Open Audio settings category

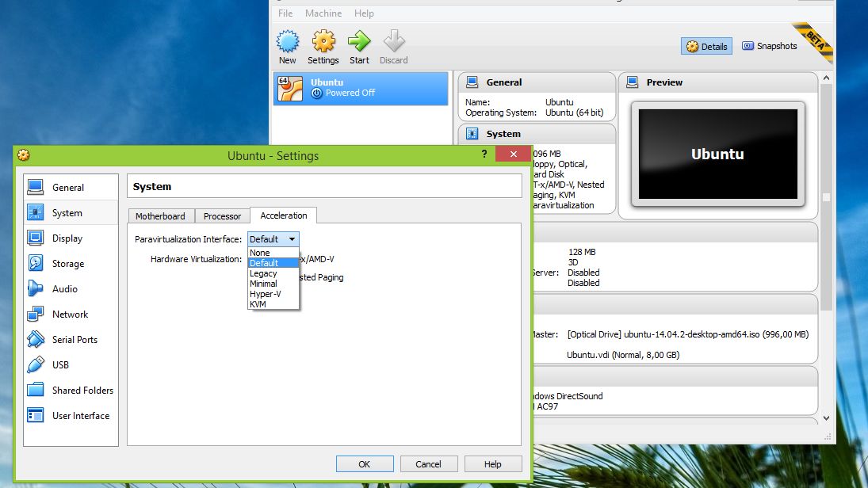tap(71, 289)
